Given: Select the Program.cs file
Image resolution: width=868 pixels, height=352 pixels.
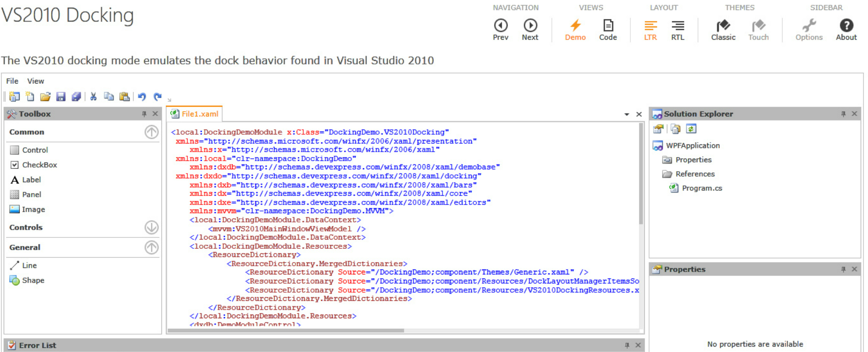Looking at the screenshot, I should click(696, 188).
